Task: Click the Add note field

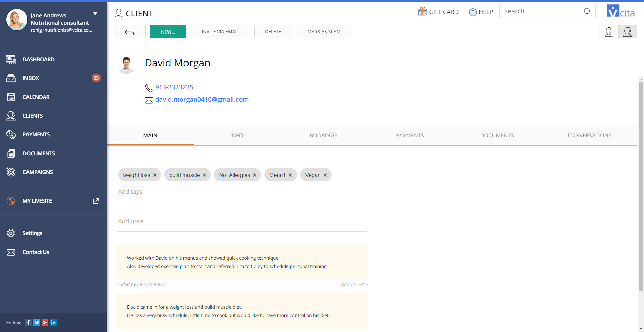Action: click(x=242, y=221)
